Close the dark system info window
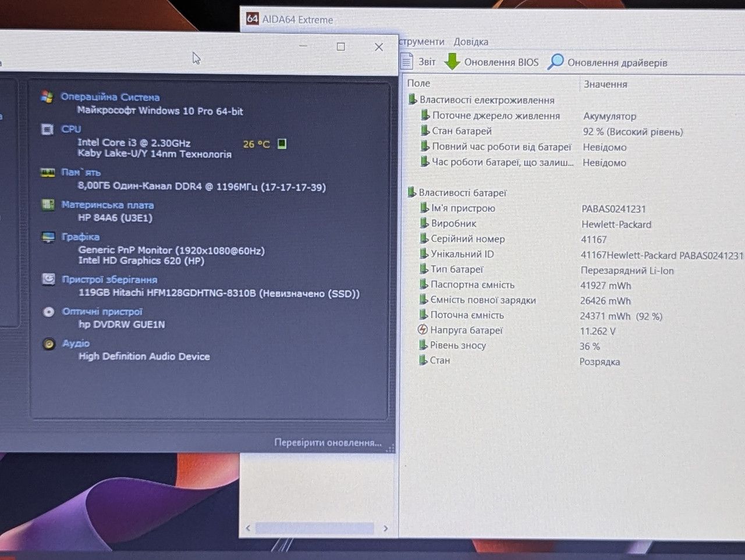This screenshot has height=560, width=745. pyautogui.click(x=379, y=47)
